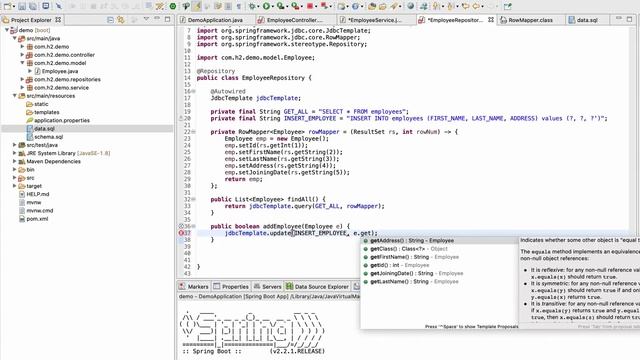Screen dimensions: 640x360
Task: Select application.properties file in tree
Action: coord(61,120)
